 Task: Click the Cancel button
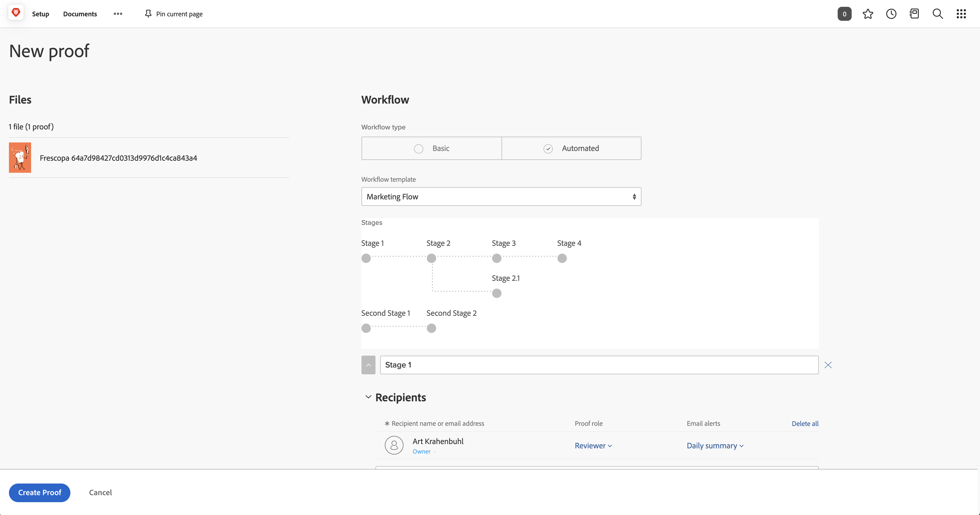(101, 493)
